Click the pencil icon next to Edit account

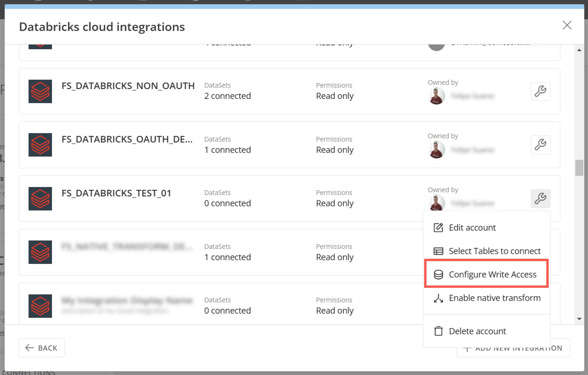point(438,228)
